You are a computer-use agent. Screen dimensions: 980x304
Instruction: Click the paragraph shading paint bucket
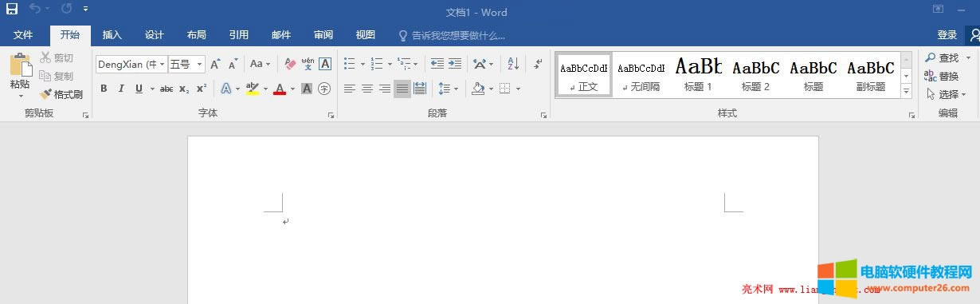pos(477,89)
